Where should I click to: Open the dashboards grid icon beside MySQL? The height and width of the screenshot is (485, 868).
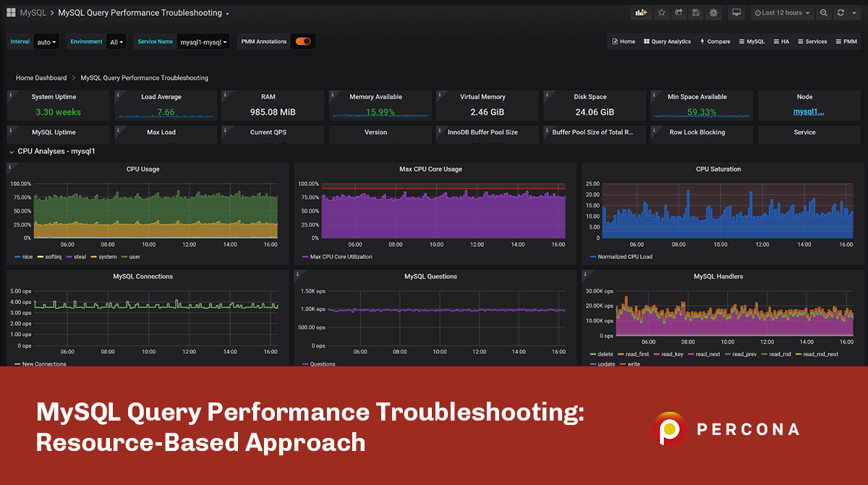[x=11, y=12]
